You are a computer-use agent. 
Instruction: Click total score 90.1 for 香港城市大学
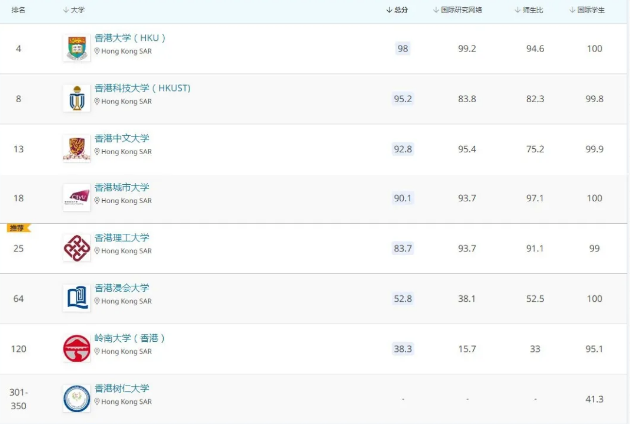pos(403,198)
